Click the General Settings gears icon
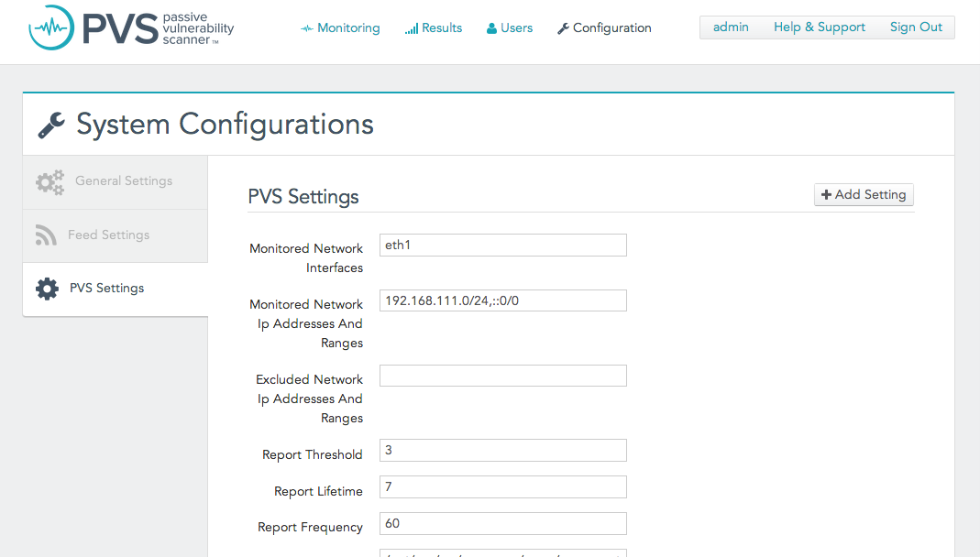The width and height of the screenshot is (980, 557). (x=50, y=182)
